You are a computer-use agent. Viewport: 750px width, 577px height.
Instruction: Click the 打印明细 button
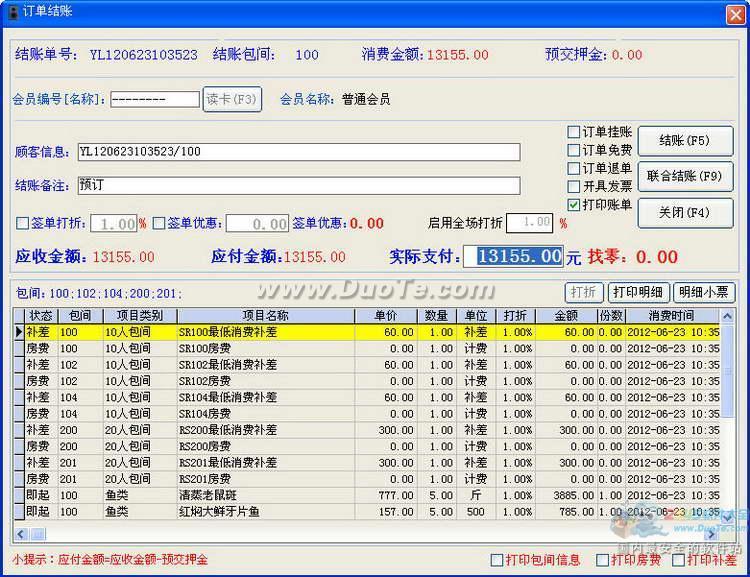point(638,292)
